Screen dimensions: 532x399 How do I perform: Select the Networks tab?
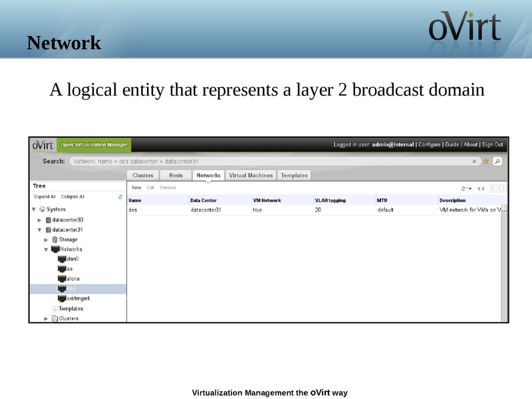click(x=208, y=176)
